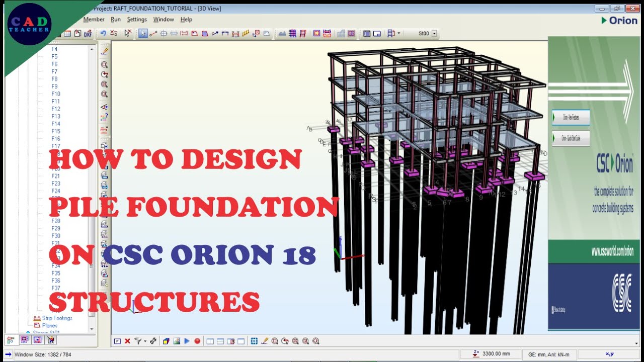Open the filter funnel dropdown arrow
The image size is (644, 362).
(145, 341)
